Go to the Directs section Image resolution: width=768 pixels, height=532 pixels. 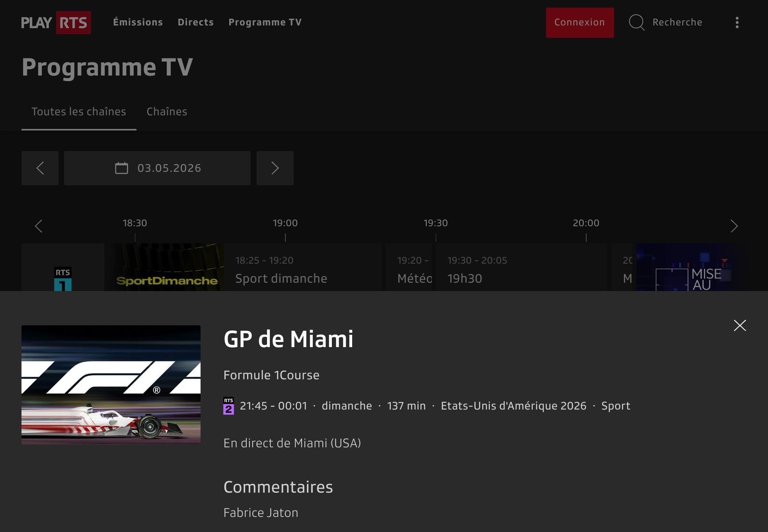click(195, 22)
